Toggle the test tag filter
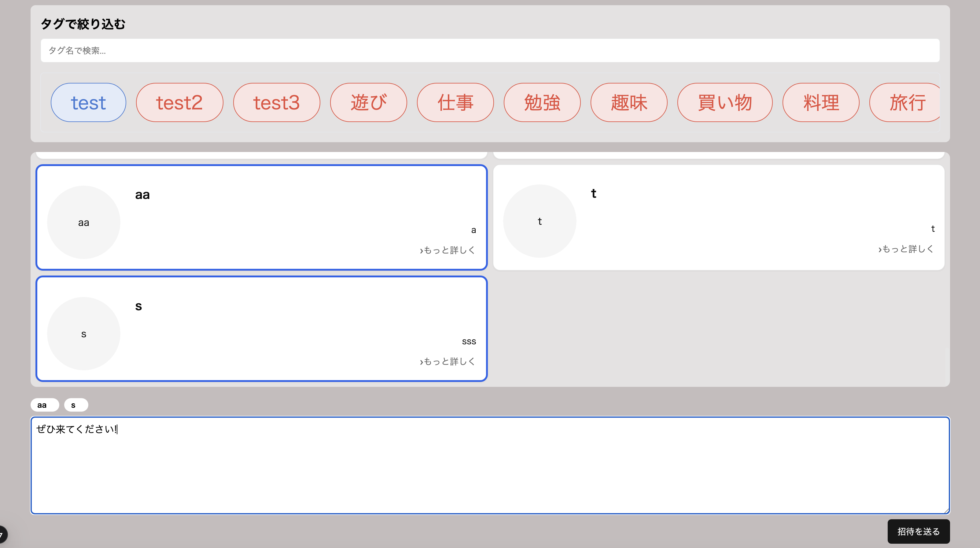 pyautogui.click(x=88, y=102)
